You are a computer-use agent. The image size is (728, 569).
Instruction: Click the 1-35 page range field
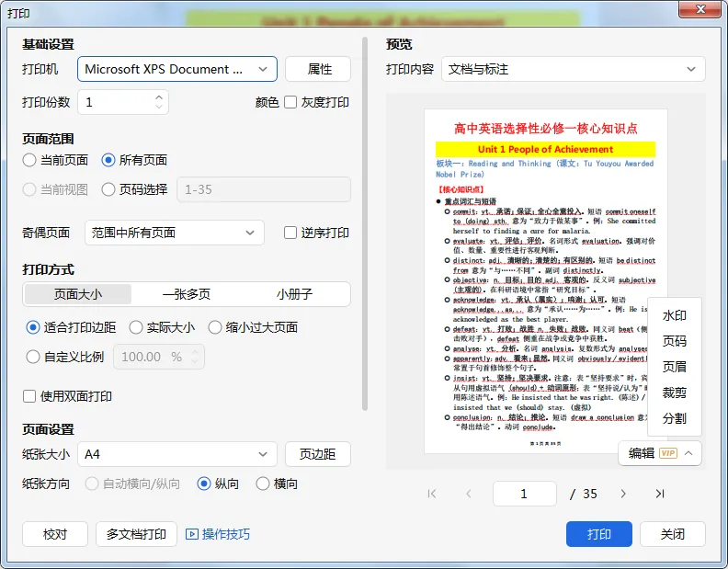coord(264,189)
